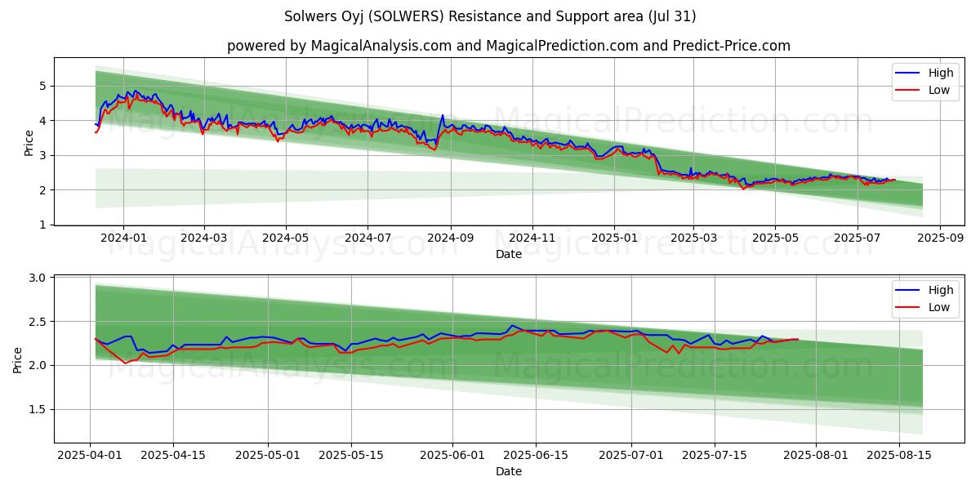Click the y-axis tick '2.5' on the bottom chart
This screenshot has height=490, width=980.
tap(38, 322)
